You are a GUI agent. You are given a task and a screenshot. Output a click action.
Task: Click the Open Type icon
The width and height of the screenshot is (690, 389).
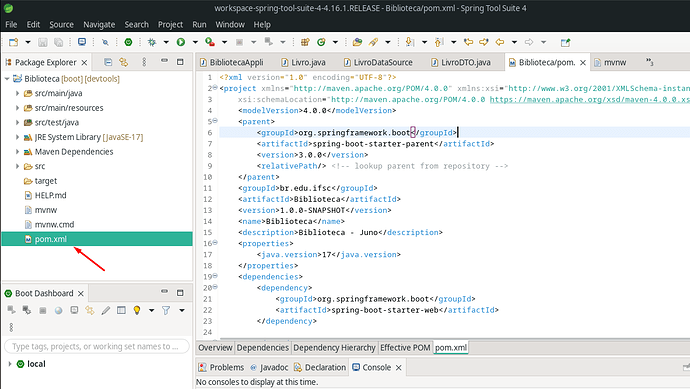[x=357, y=42]
